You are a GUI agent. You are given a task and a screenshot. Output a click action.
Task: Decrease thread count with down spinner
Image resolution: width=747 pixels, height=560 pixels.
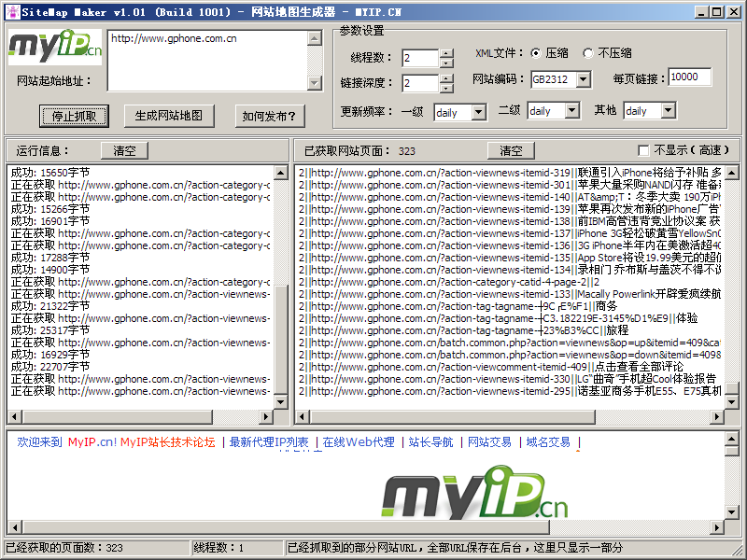pos(446,63)
